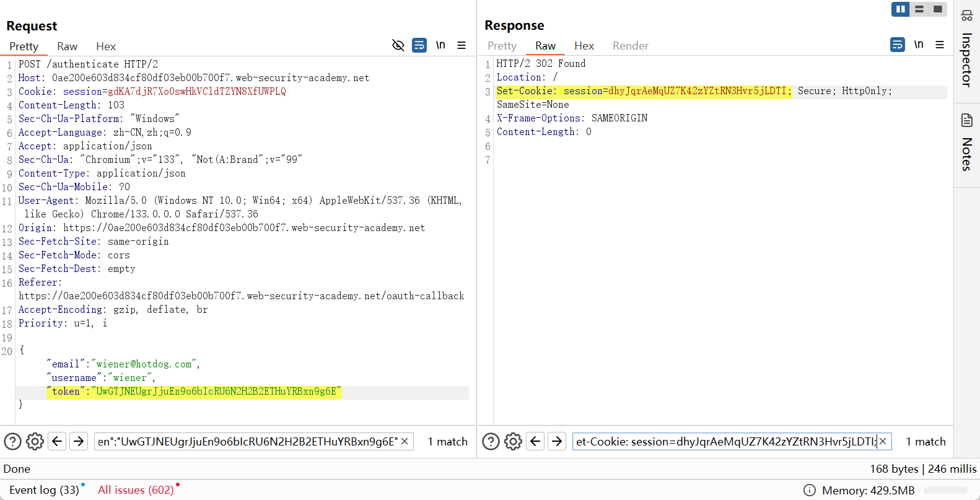Open Request search settings gear
The image size is (980, 500).
pyautogui.click(x=35, y=441)
